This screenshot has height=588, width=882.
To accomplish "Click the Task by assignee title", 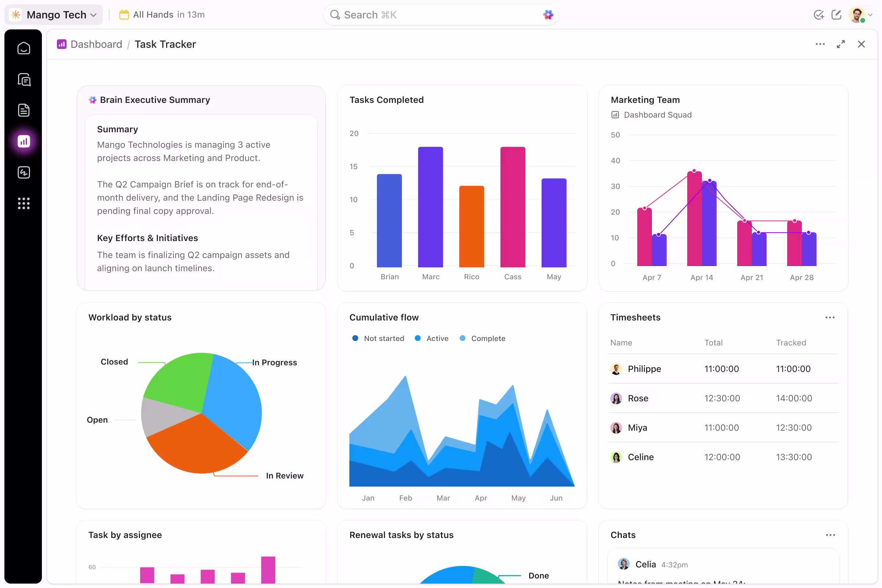I will pyautogui.click(x=125, y=535).
